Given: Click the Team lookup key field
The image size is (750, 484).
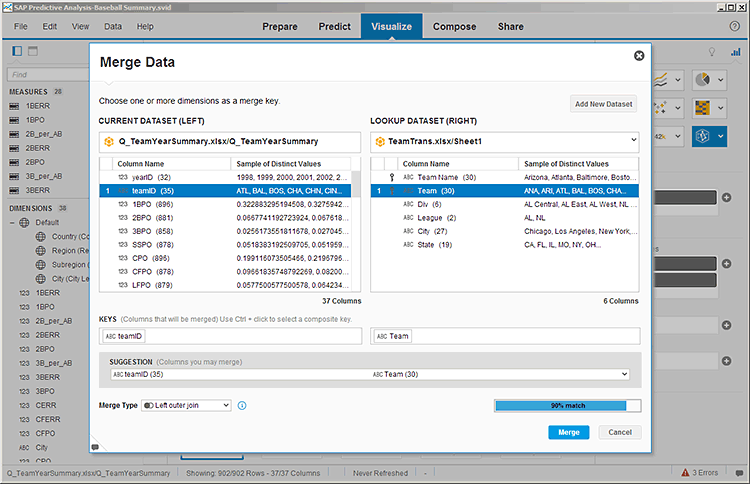Looking at the screenshot, I should click(505, 336).
